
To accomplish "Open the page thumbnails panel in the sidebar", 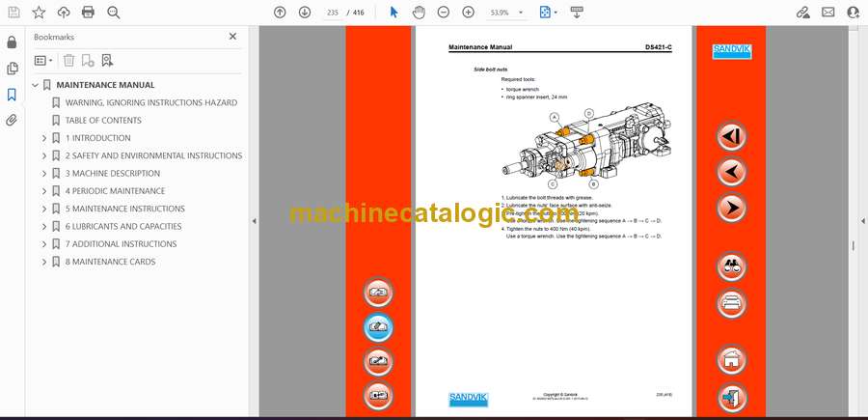I will [12, 69].
